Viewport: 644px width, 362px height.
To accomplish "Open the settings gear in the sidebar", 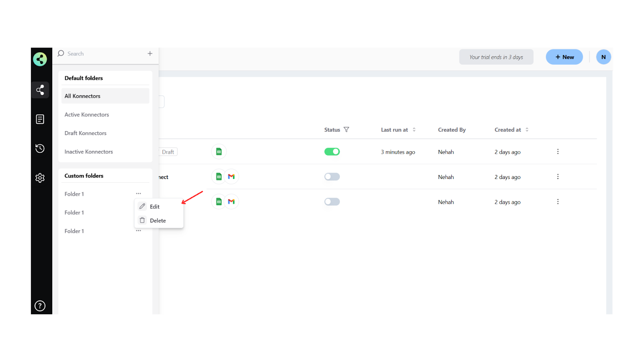I will point(40,178).
